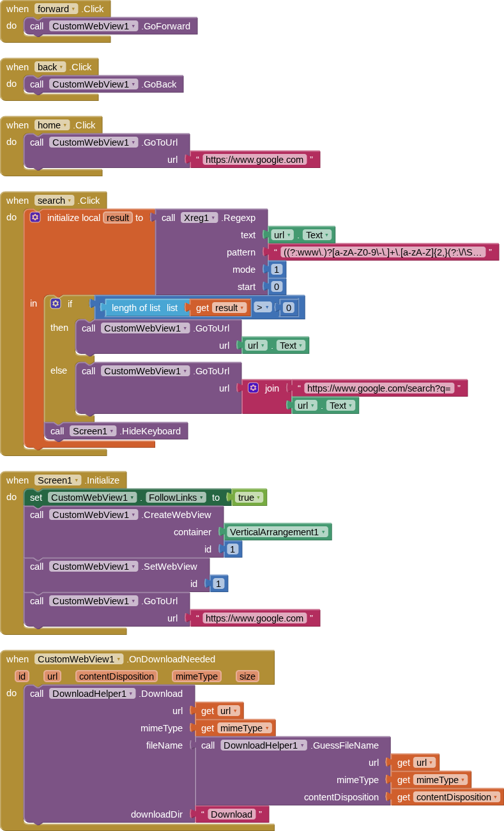Edit the mode number value in Regexp call
Image resolution: width=504 pixels, height=831 pixels.
[277, 270]
